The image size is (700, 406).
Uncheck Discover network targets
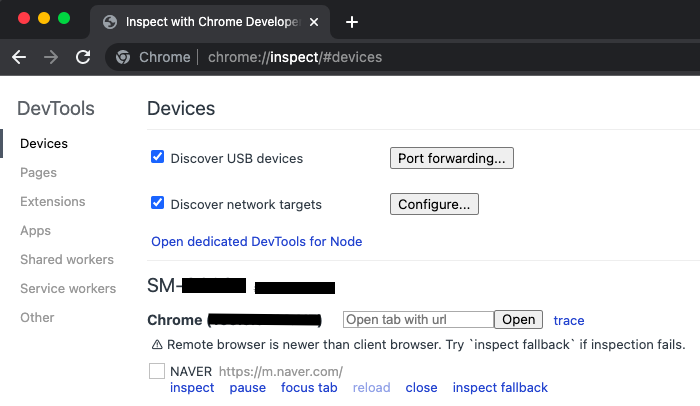(157, 203)
